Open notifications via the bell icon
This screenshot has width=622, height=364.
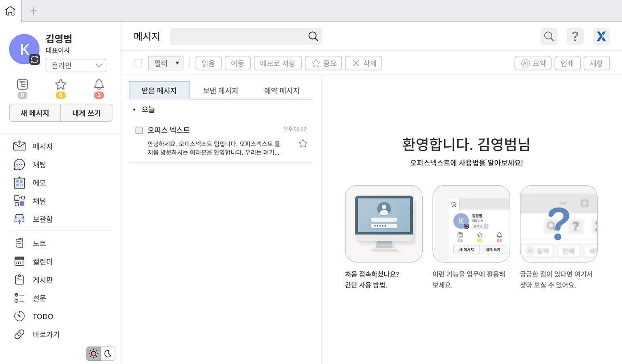[x=98, y=84]
